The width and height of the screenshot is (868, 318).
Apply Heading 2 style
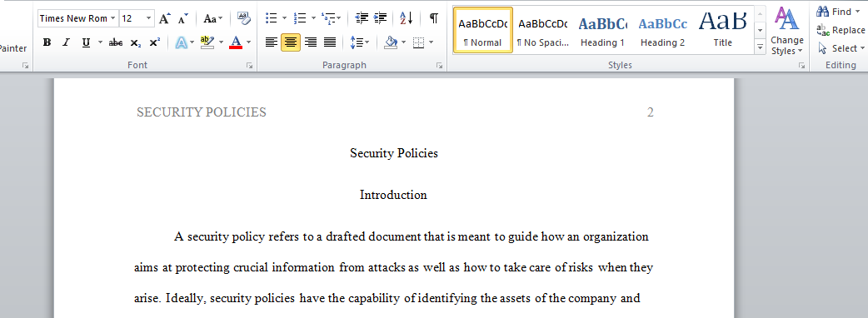tap(662, 31)
